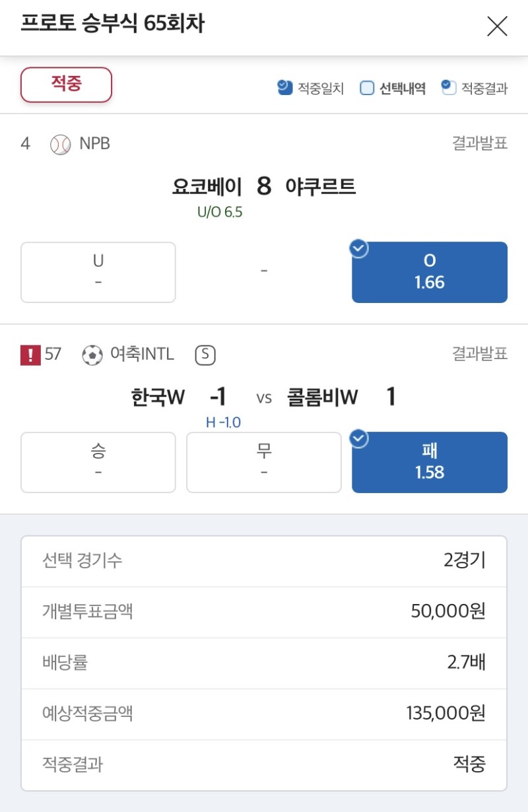
Task: Toggle the 선택내역 checkbox
Action: 367,88
